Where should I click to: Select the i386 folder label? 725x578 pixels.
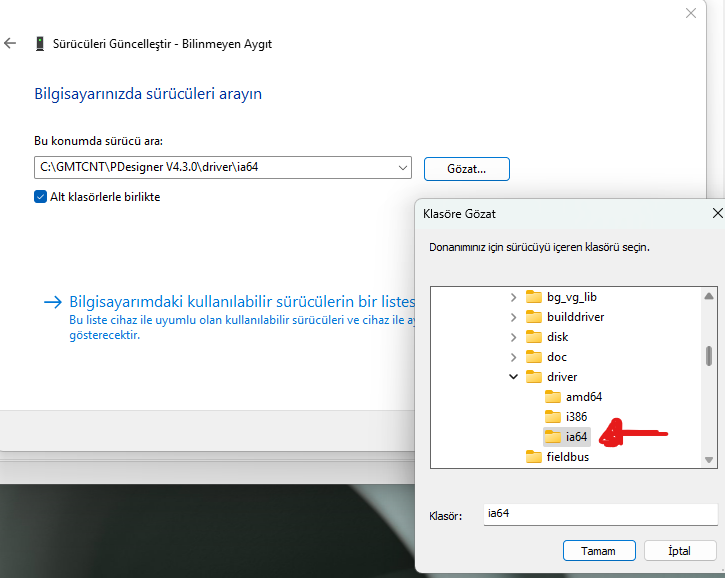[577, 417]
